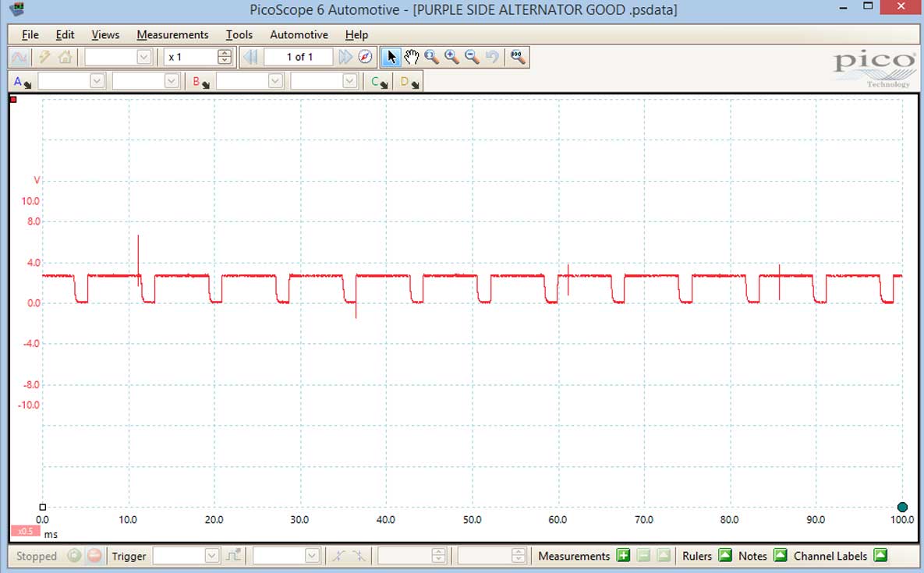Open the buffer navigator compass icon
The height and width of the screenshot is (573, 924).
click(366, 57)
